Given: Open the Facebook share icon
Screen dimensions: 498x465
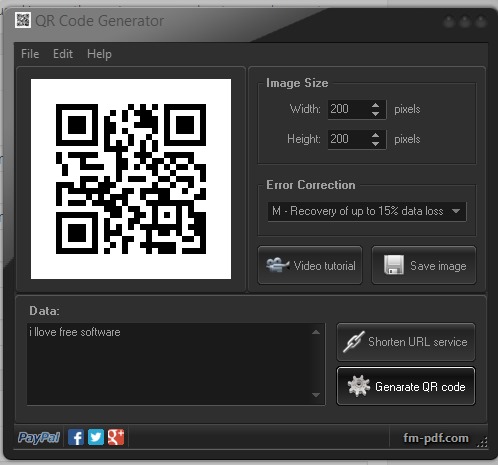Looking at the screenshot, I should 76,437.
